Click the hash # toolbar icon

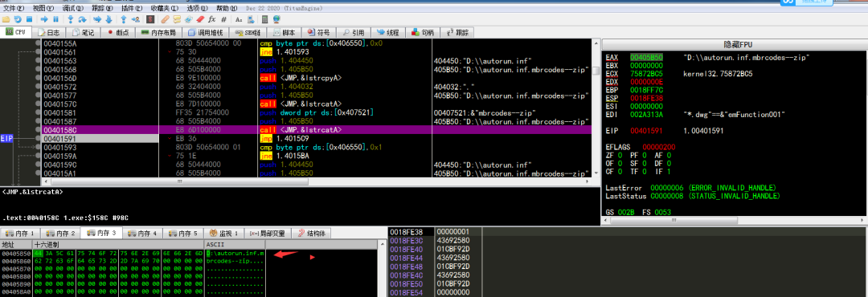click(223, 19)
